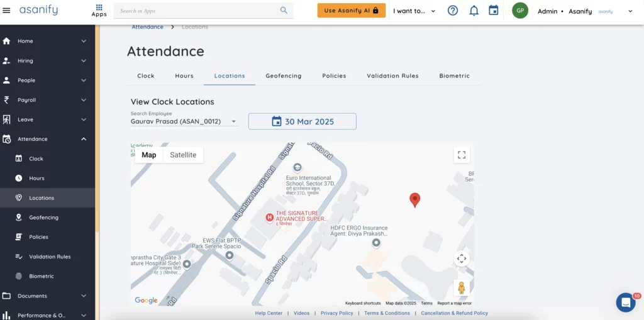Click the Validation Rules icon in the sidebar

[x=18, y=257]
